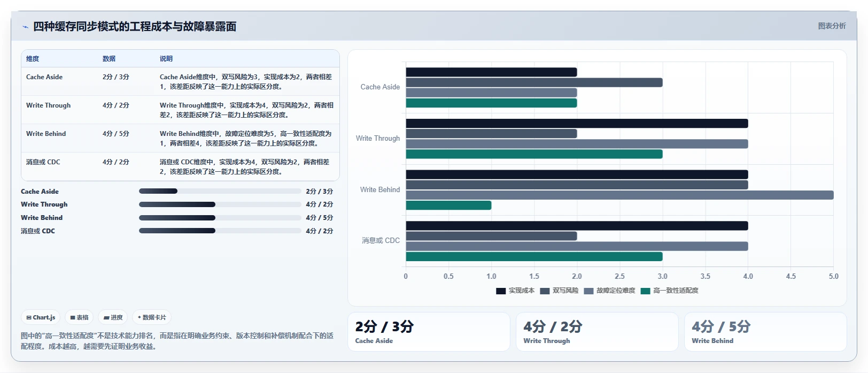Click the 数据卡片 tag chip
This screenshot has width=868, height=373.
[152, 317]
